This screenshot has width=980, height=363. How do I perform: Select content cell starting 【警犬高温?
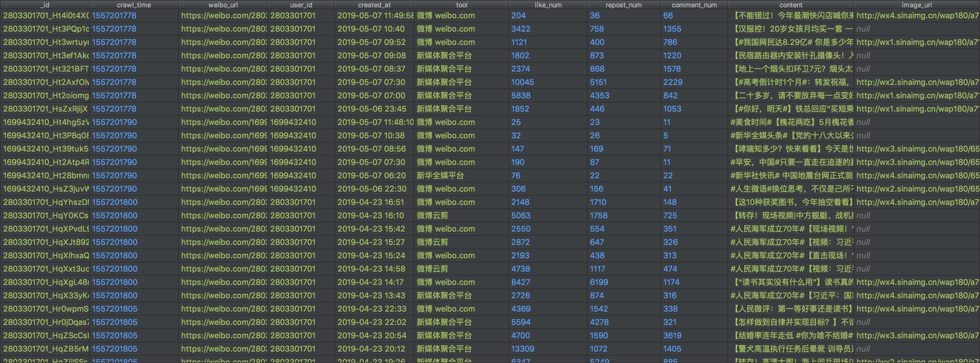point(791,349)
